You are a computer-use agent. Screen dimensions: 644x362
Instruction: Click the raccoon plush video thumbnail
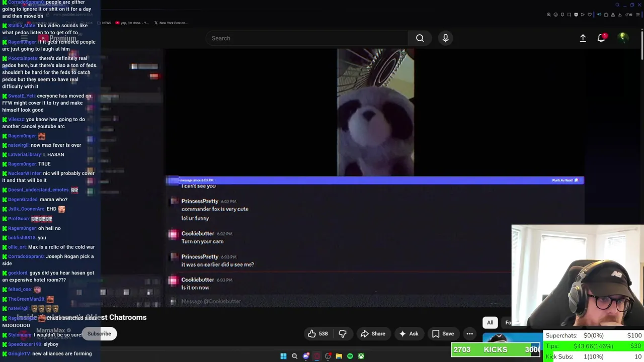(375, 112)
